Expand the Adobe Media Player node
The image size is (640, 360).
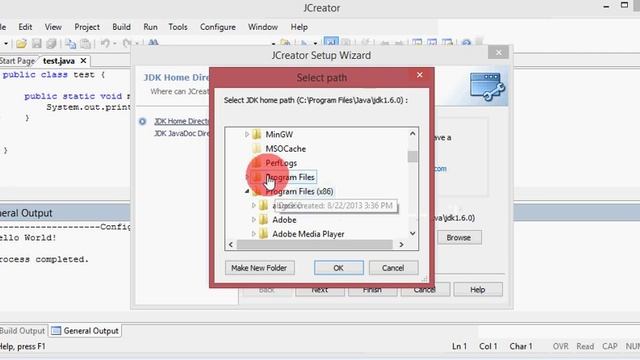click(253, 234)
